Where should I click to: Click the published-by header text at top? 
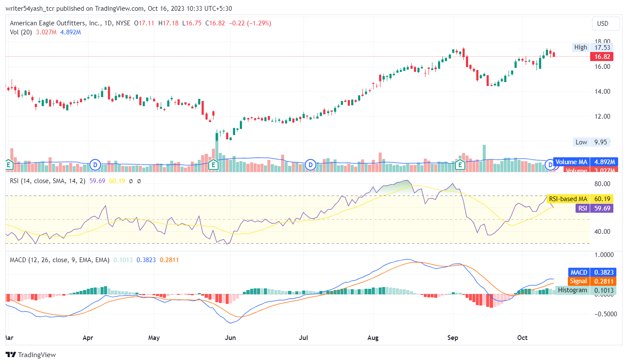pos(119,9)
